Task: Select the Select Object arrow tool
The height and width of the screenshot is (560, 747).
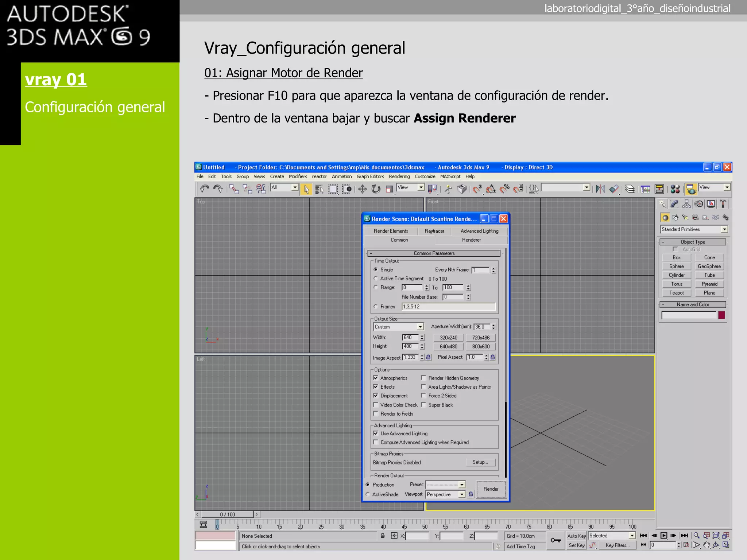Action: (306, 189)
